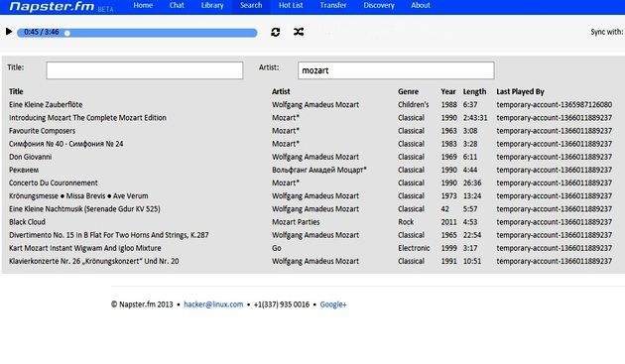625x364 pixels.
Task: Click genre Children's
Action: click(414, 105)
